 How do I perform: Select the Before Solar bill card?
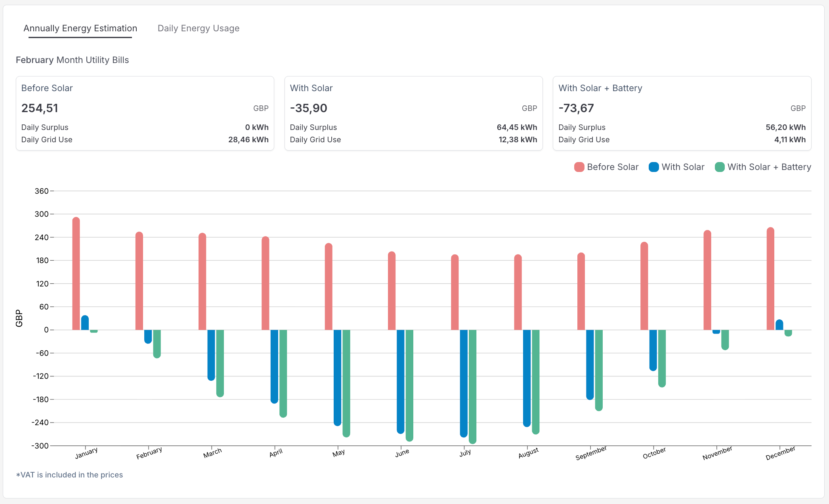click(x=145, y=113)
